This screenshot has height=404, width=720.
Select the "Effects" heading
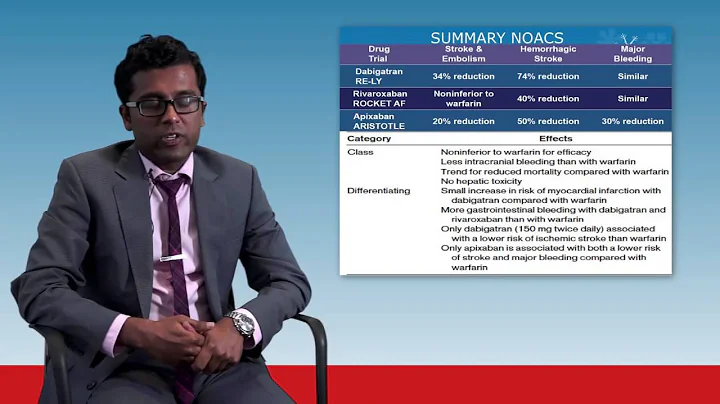pos(556,139)
